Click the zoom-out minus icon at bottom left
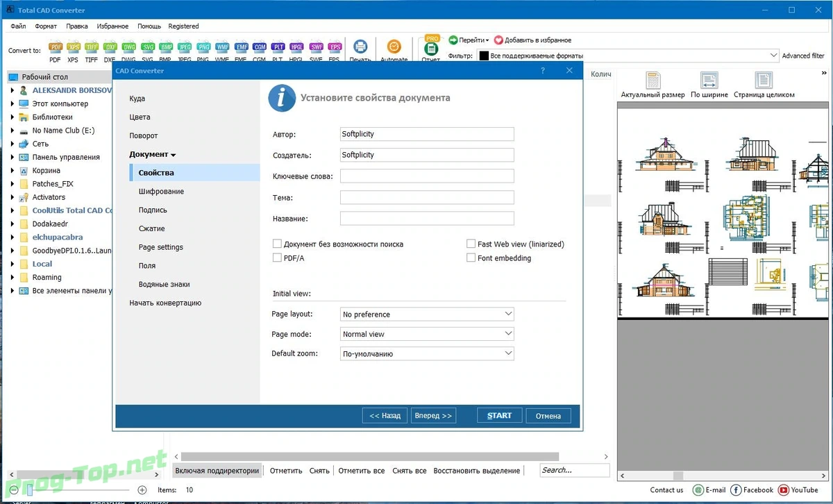This screenshot has height=504, width=833. [x=13, y=489]
